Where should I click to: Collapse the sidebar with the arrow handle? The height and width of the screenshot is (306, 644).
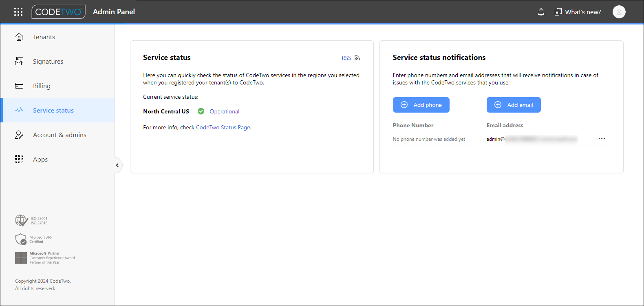click(x=117, y=165)
